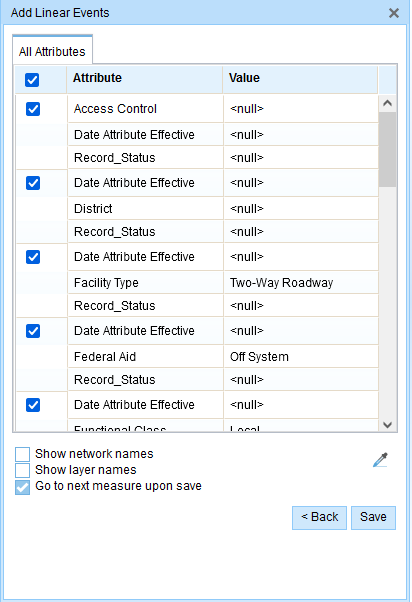Switch to the All Attributes tab

tap(52, 51)
